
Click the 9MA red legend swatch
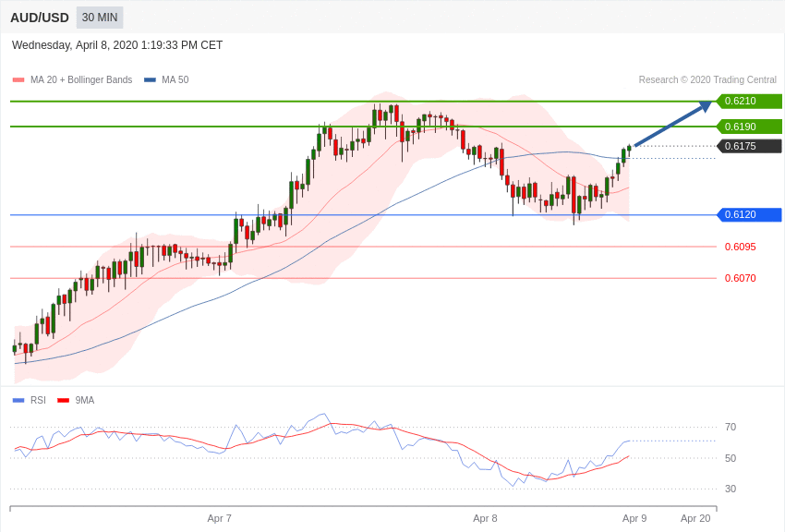click(64, 400)
